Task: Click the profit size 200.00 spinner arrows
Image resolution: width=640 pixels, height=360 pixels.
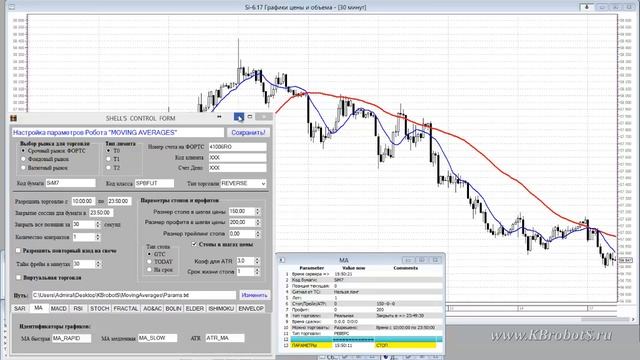Action: click(x=258, y=222)
